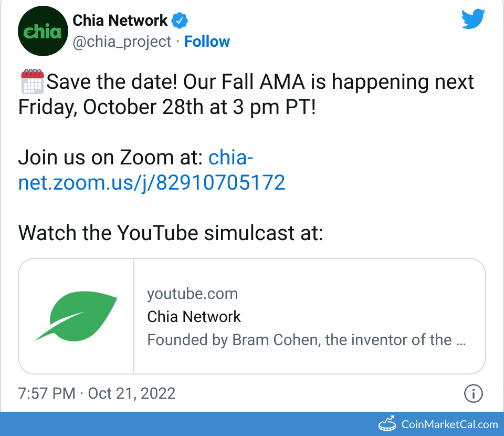Click the blue verified badge

click(x=180, y=21)
